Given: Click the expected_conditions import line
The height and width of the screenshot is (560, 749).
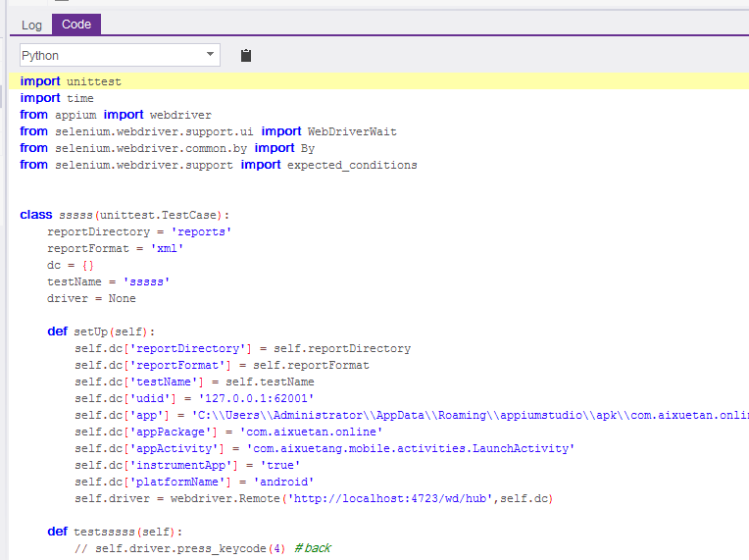Looking at the screenshot, I should (219, 165).
